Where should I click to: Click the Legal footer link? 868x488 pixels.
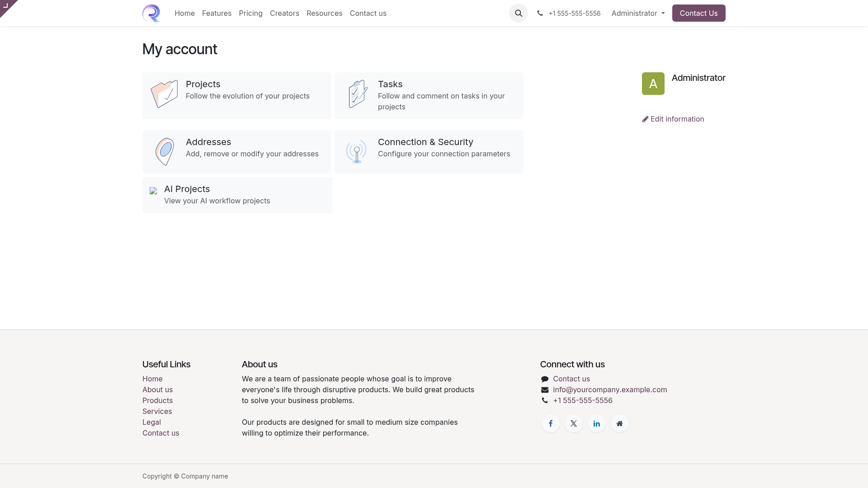pos(151,422)
